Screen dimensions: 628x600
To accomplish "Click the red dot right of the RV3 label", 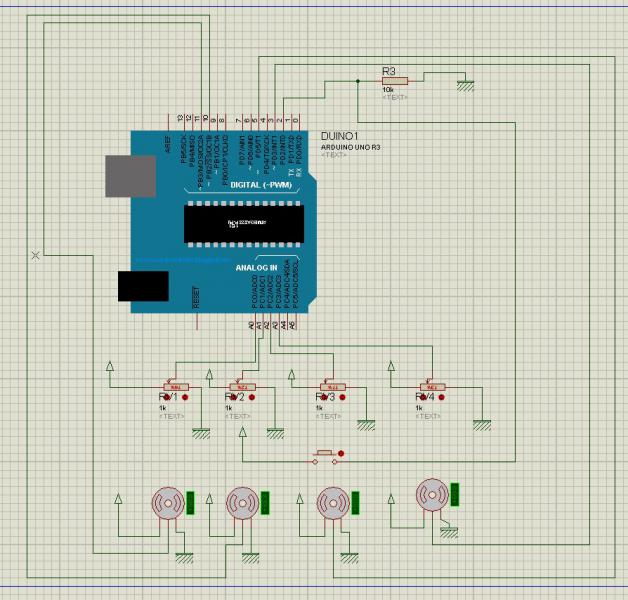I will pyautogui.click(x=342, y=397).
